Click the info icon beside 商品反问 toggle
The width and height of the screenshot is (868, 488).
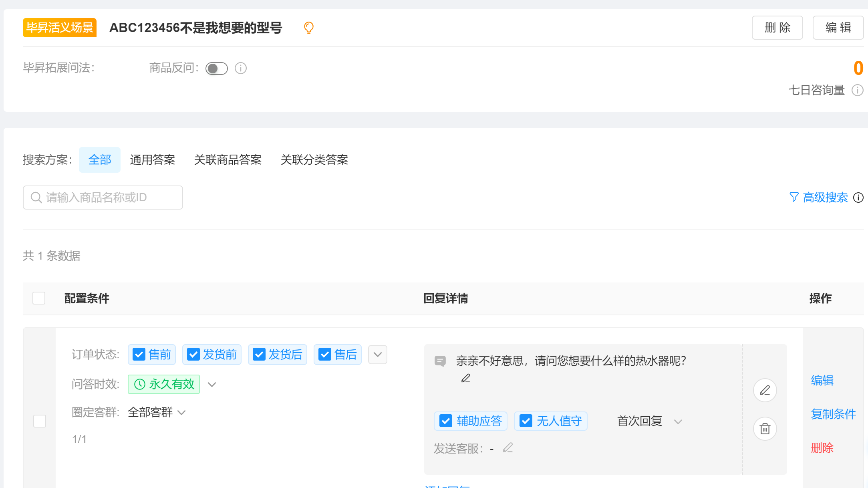(x=240, y=68)
